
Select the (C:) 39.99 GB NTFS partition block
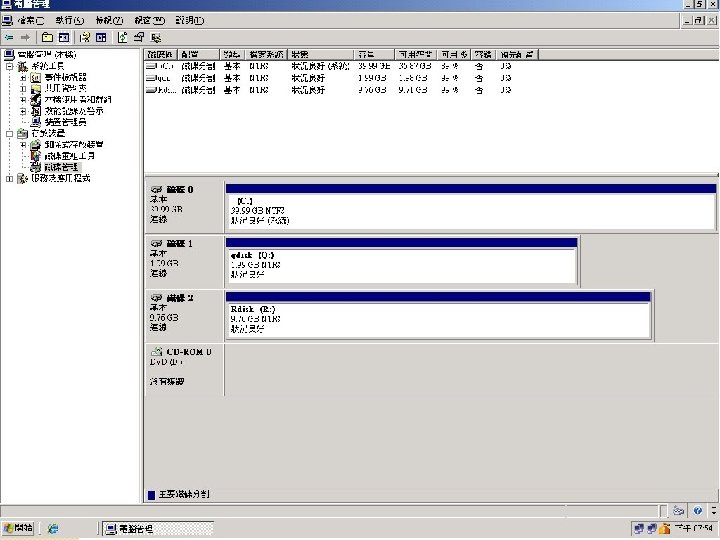tap(471, 208)
